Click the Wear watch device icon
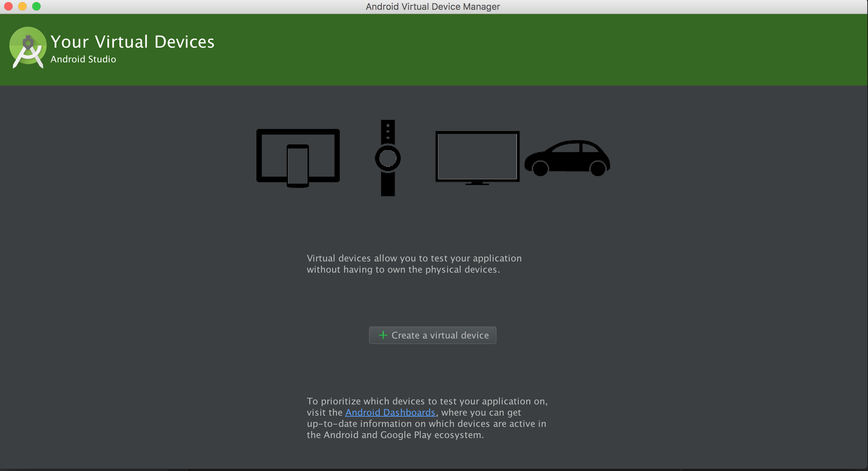 pyautogui.click(x=388, y=158)
